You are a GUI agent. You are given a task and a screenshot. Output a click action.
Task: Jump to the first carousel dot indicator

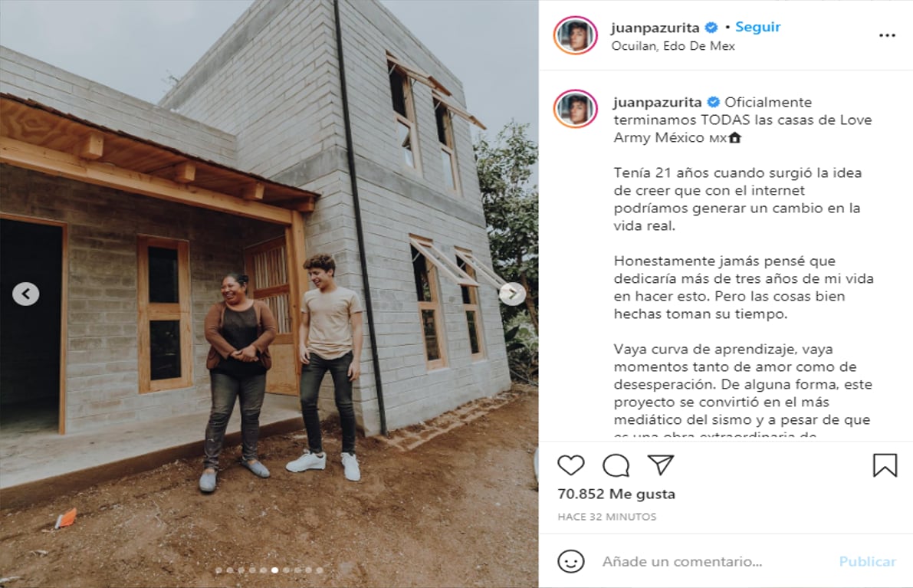218,570
